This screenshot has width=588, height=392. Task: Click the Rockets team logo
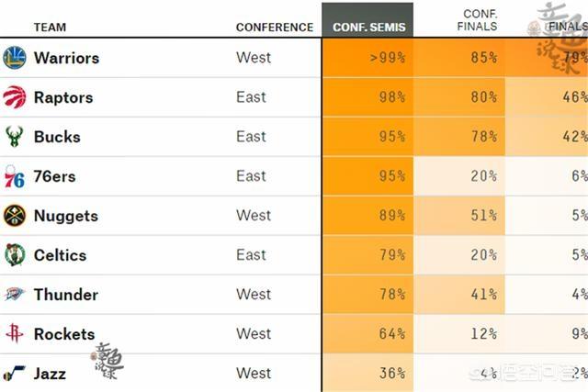pos(15,334)
